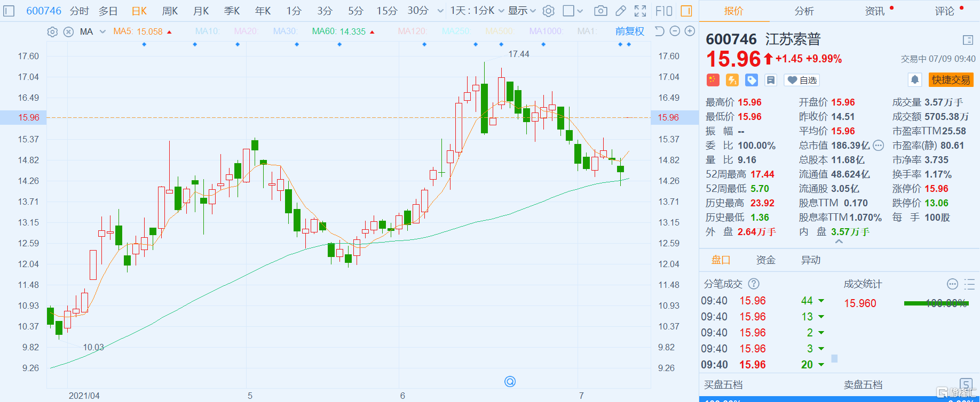
Task: Toggle the left sidebar panel icon
Action: pos(9,11)
